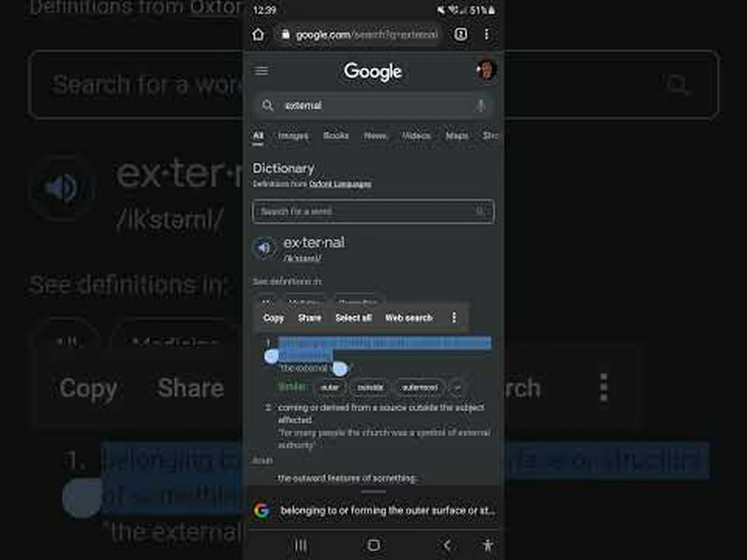Viewport: 747px width, 560px height.
Task: Open Google hamburger side menu
Action: click(x=261, y=71)
